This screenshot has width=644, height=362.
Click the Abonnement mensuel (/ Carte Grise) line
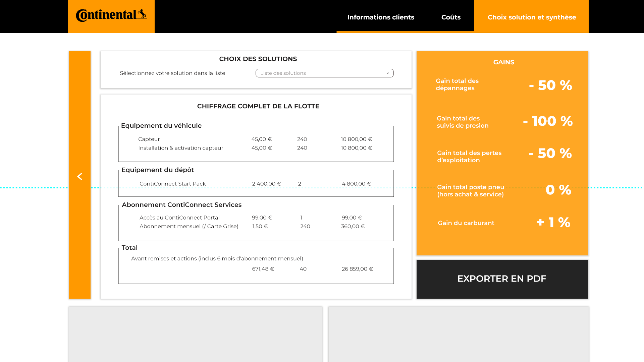[189, 226]
